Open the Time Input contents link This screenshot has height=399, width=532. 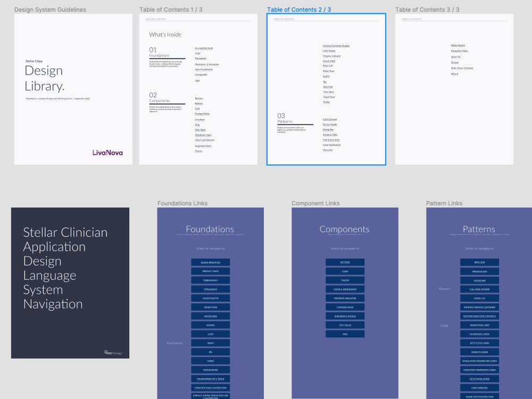pos(328,92)
